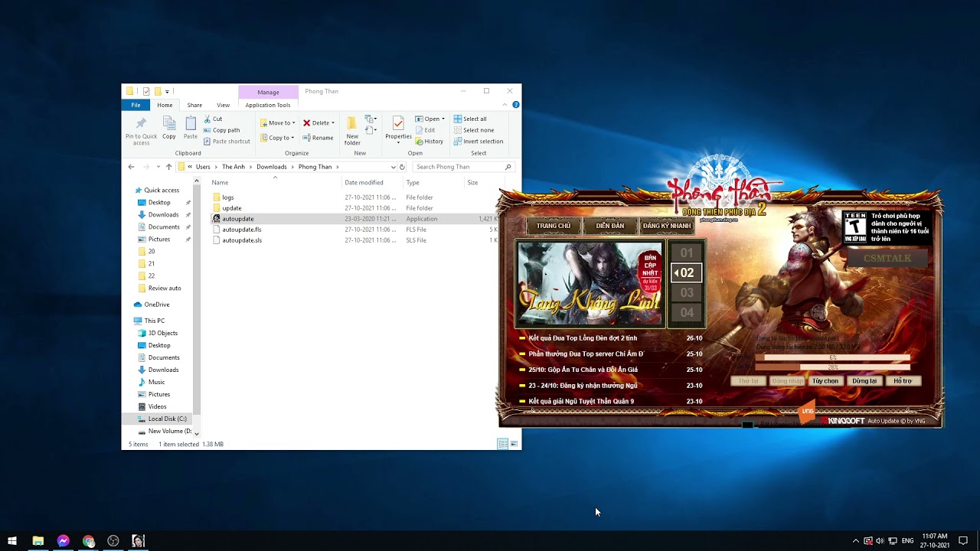The image size is (980, 551).
Task: Open the Application Tools tab
Action: [268, 105]
